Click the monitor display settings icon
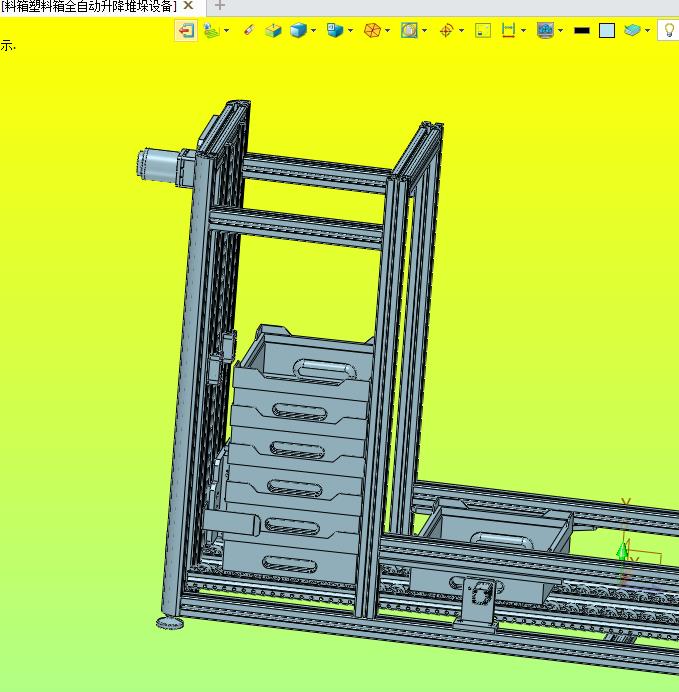The width and height of the screenshot is (679, 692). (545, 30)
